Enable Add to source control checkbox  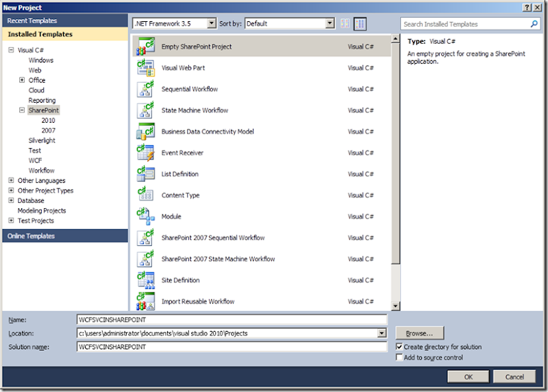tap(399, 357)
